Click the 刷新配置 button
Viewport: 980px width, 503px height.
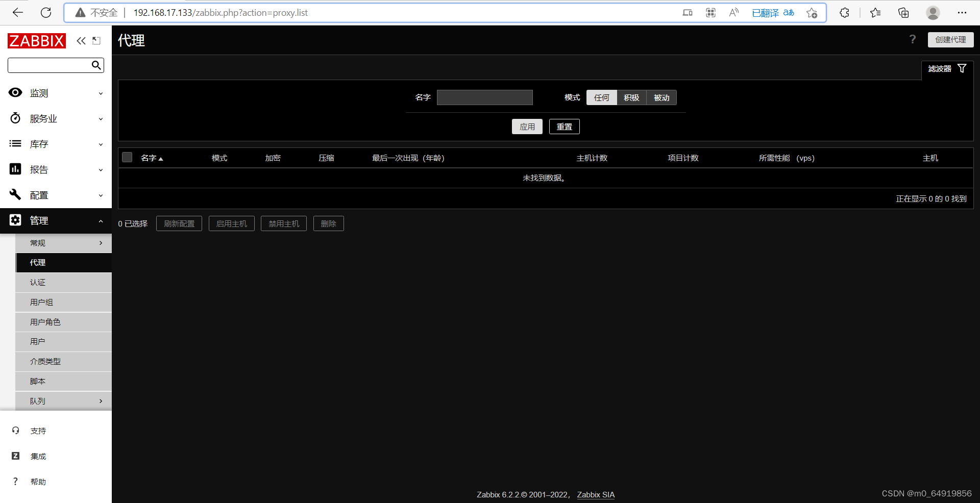[179, 223]
